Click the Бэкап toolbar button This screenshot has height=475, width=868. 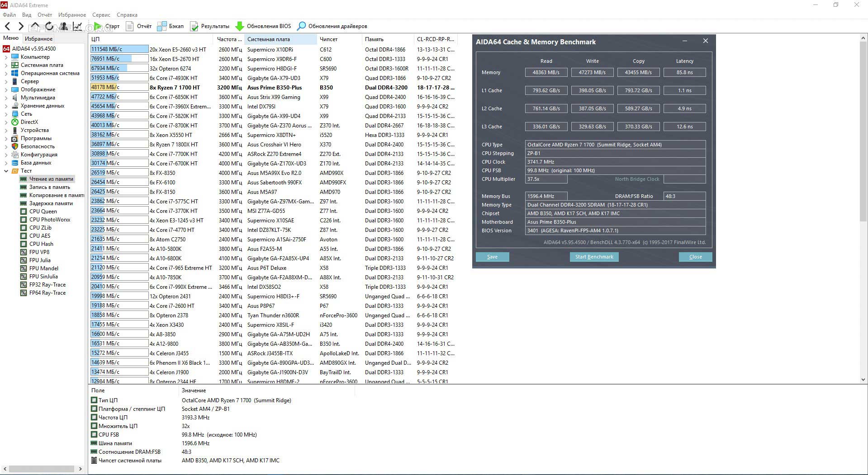coord(171,26)
